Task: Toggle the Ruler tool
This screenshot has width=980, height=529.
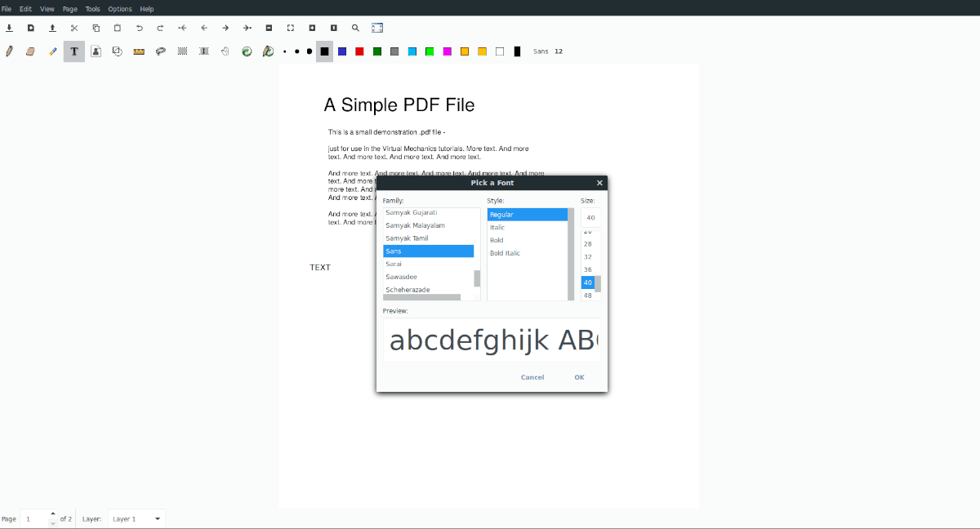Action: (139, 51)
